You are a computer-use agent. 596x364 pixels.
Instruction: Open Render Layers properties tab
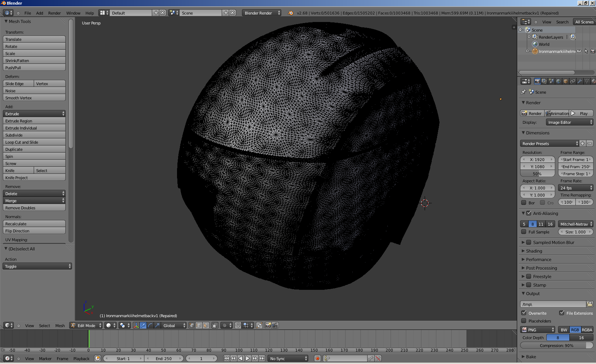[544, 81]
